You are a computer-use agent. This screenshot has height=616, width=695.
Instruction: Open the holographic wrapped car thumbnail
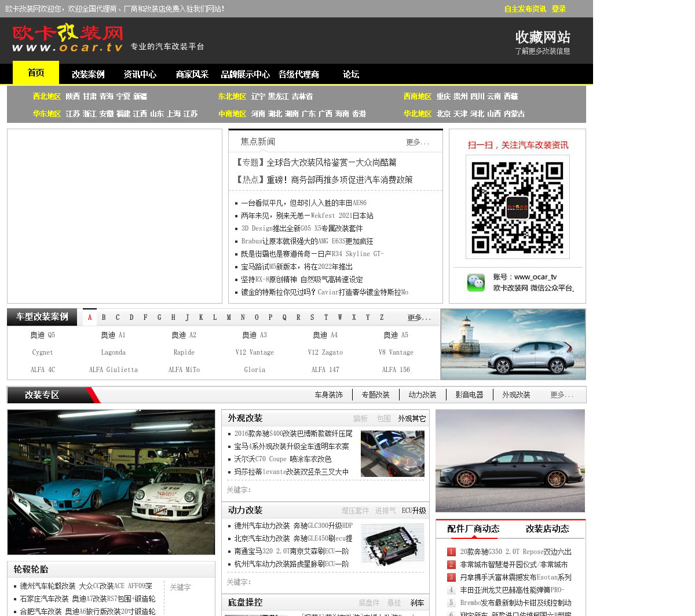(x=392, y=454)
